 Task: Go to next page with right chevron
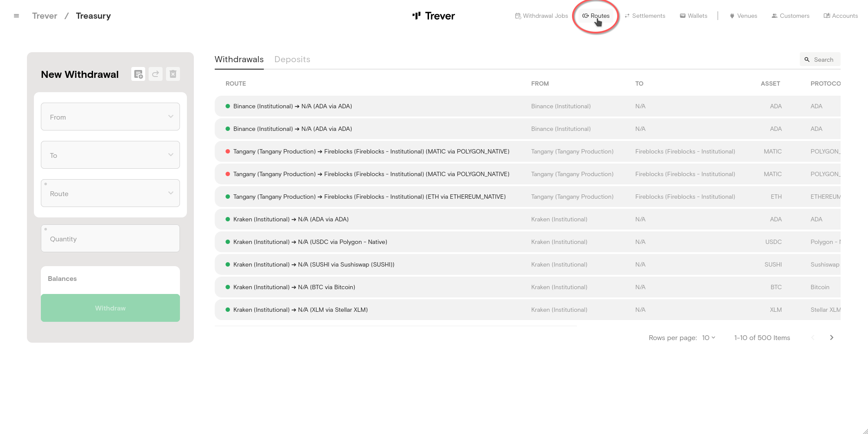(831, 337)
